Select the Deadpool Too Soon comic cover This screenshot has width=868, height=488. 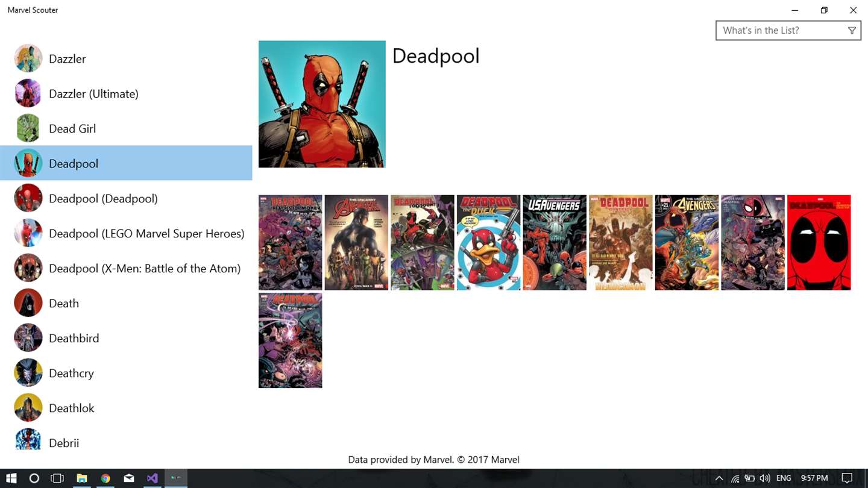(423, 242)
